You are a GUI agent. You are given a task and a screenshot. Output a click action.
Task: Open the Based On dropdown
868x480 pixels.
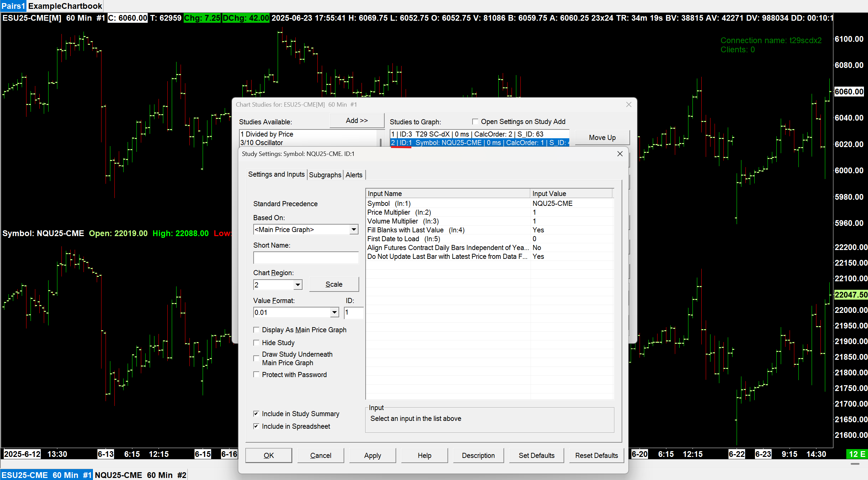(x=354, y=230)
